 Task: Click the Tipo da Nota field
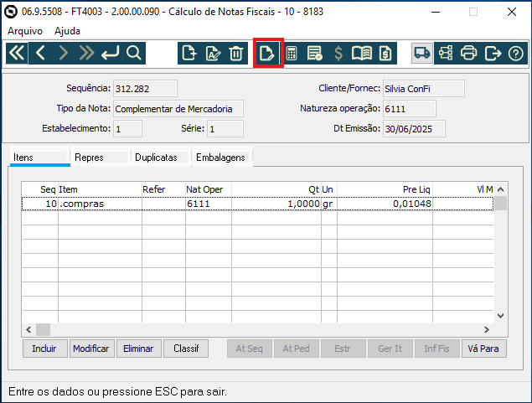click(178, 109)
